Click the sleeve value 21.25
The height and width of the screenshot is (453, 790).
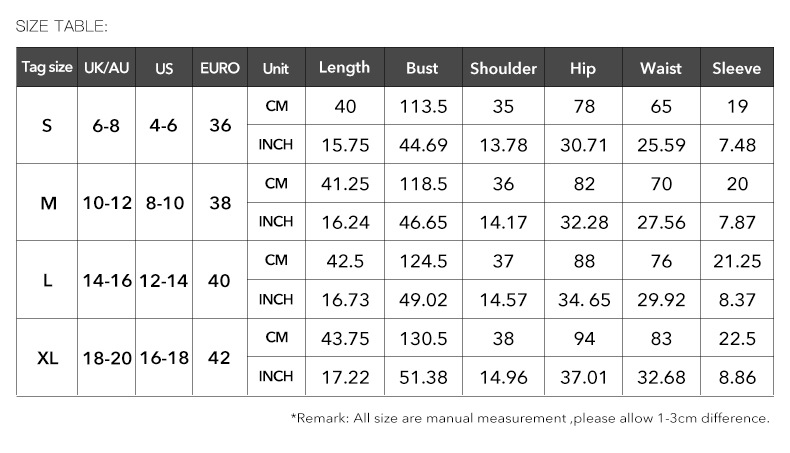click(x=737, y=261)
